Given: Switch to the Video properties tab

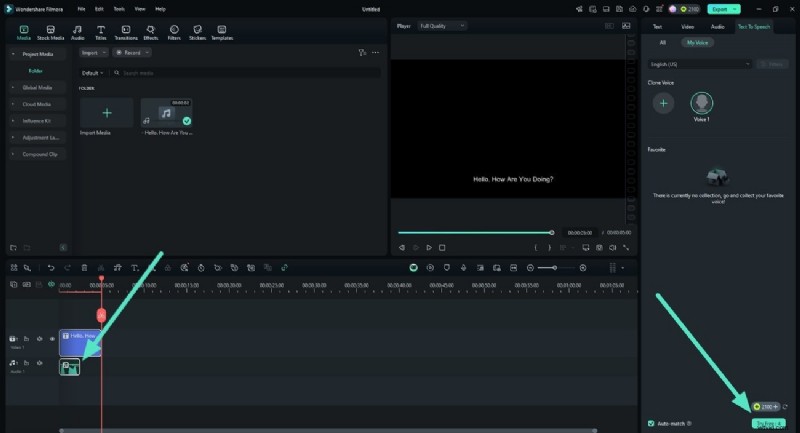Looking at the screenshot, I should [687, 27].
